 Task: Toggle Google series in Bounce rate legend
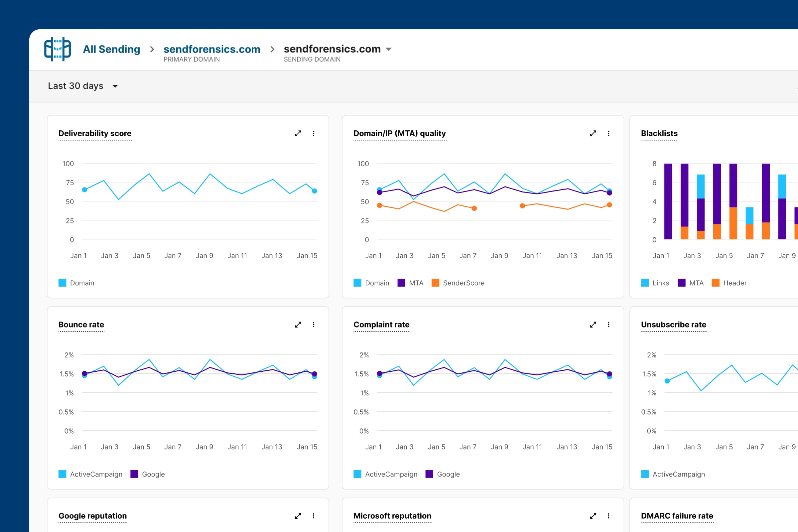pos(153,474)
